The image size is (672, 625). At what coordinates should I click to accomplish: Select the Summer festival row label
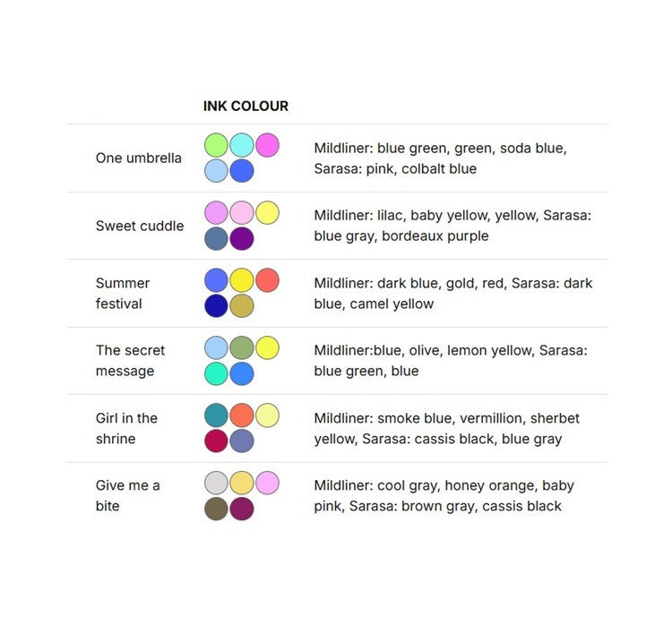point(123,293)
